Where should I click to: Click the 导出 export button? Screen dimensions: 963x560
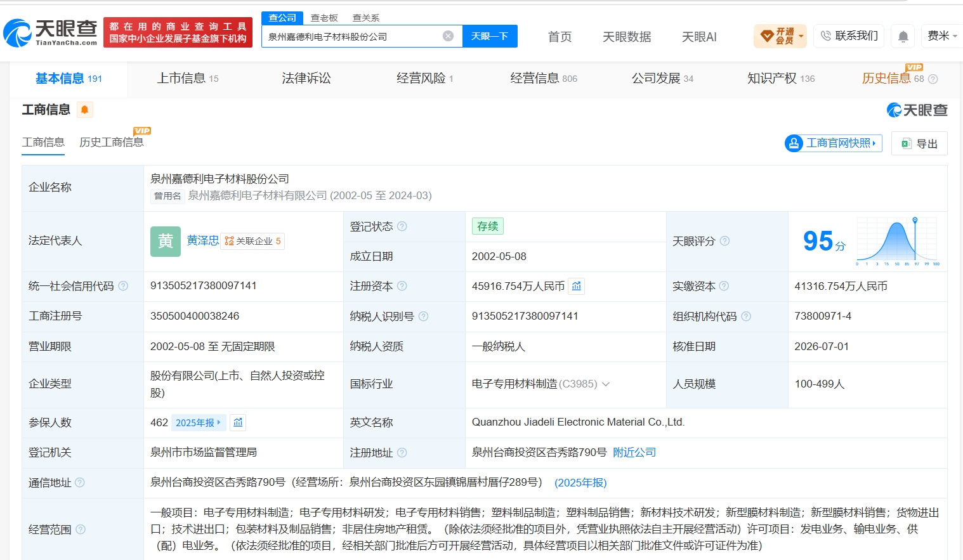coord(919,143)
